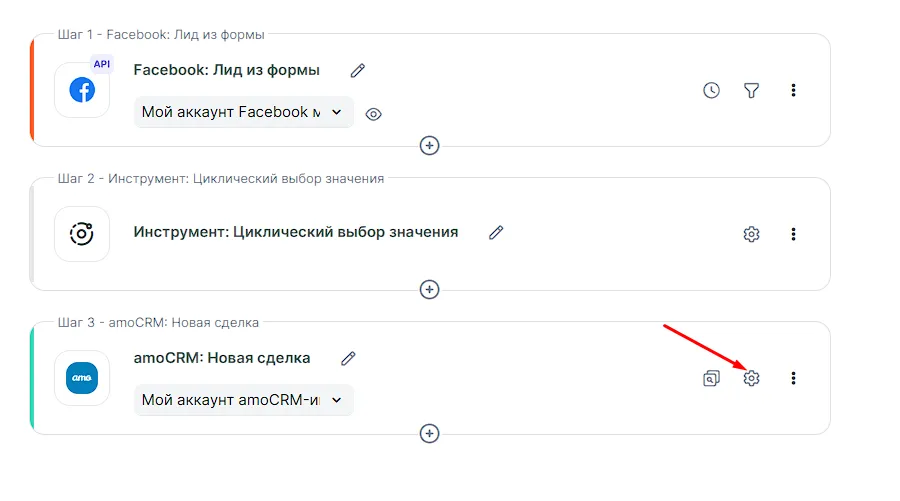Add a step after Facebook with plus button
This screenshot has width=900, height=501.
[x=429, y=145]
